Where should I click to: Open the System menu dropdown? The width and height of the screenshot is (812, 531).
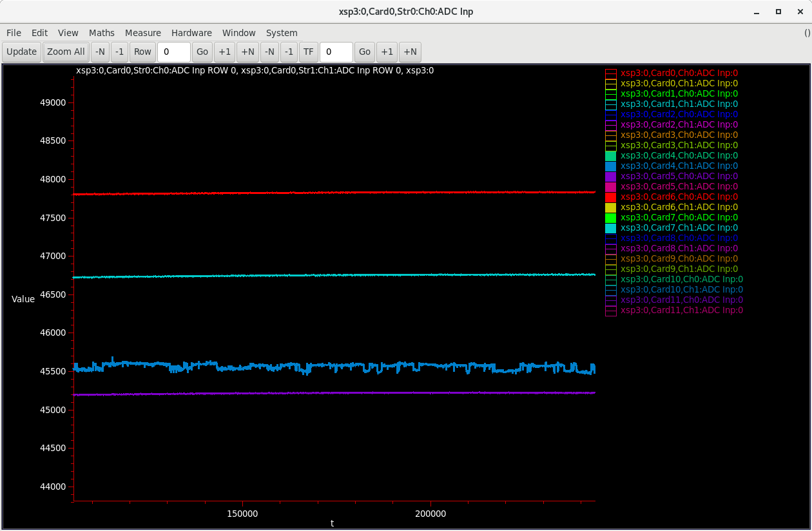(282, 33)
